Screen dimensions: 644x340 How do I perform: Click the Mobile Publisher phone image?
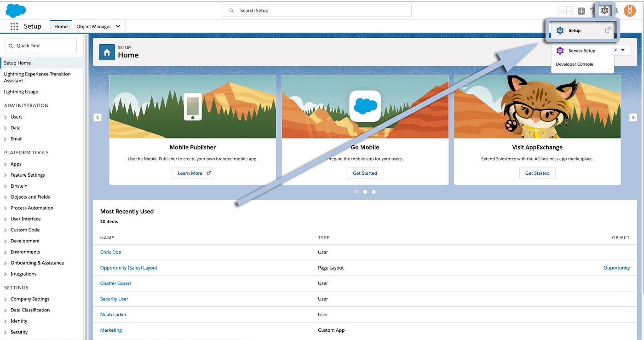193,107
